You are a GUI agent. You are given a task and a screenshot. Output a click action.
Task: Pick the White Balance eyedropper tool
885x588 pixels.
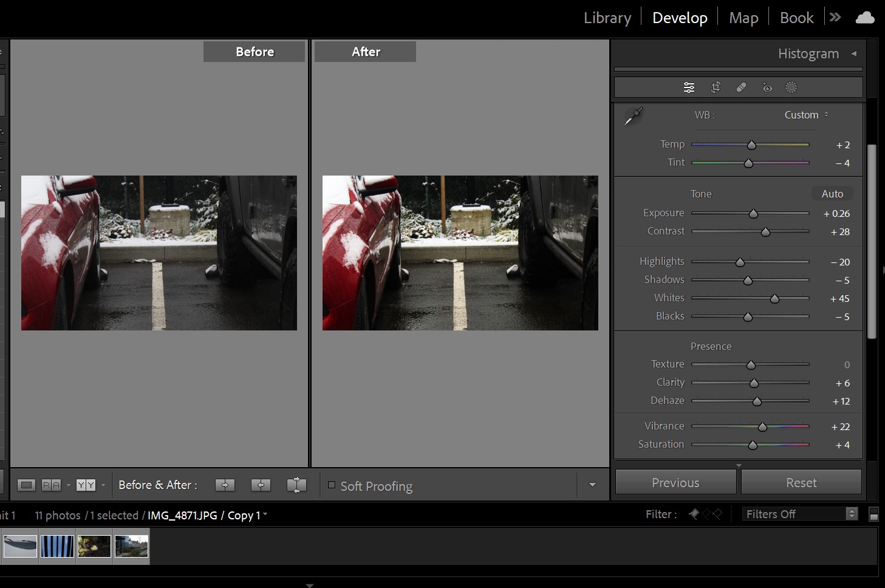point(633,116)
